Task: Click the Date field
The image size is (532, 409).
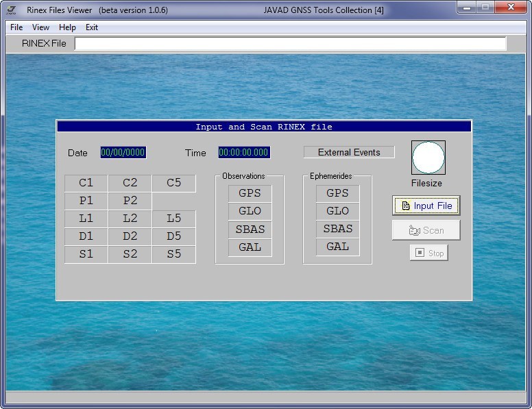Action: (123, 153)
